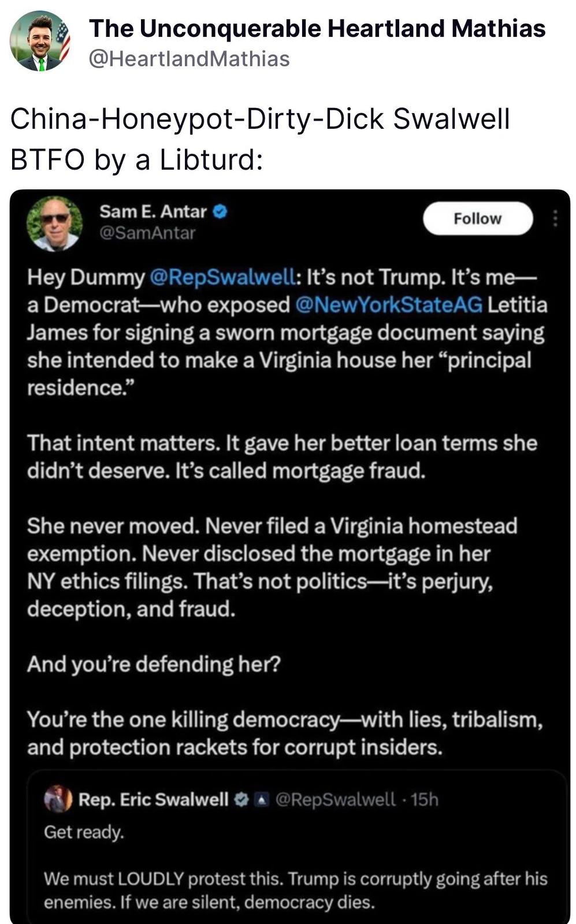Click Swalwell's verified checkmark badge
This screenshot has width=576, height=924.
tap(241, 799)
